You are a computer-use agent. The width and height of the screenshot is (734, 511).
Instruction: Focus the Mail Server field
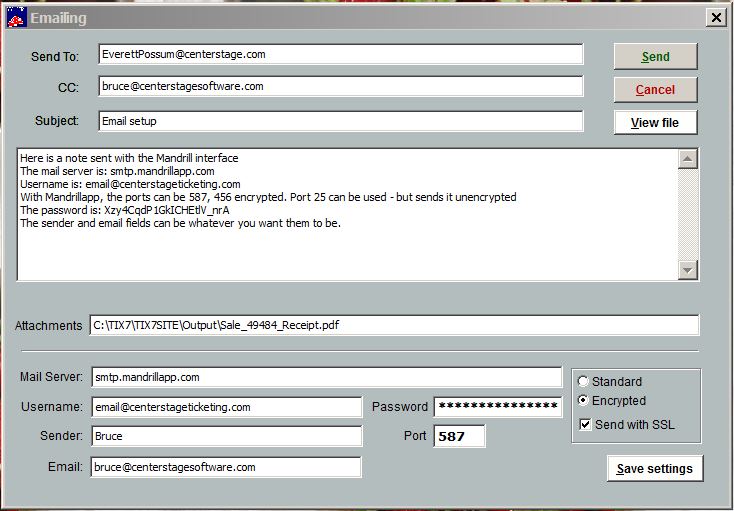tap(327, 377)
